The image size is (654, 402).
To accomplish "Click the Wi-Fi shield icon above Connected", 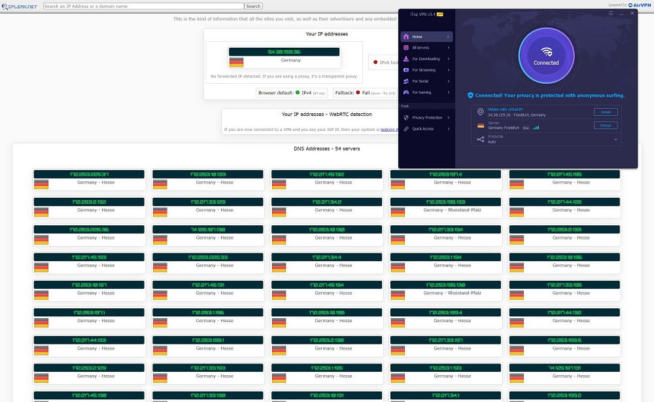I will (546, 52).
